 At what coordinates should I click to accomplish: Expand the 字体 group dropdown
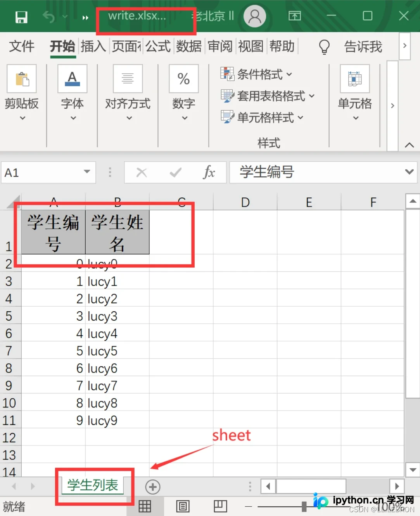click(73, 118)
